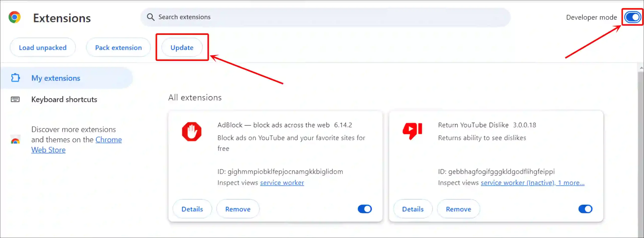Remove the AdBlock extension

click(238, 209)
